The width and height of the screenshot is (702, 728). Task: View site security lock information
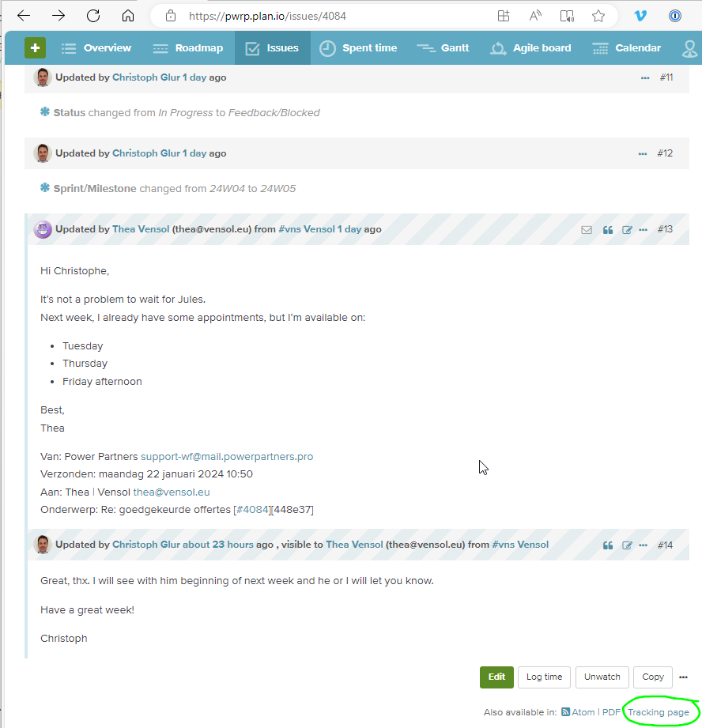coord(171,16)
